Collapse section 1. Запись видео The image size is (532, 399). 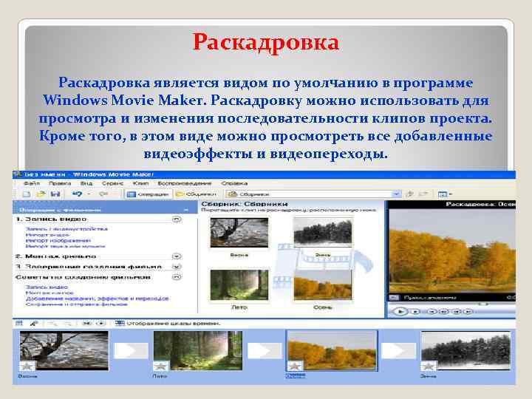[177, 219]
